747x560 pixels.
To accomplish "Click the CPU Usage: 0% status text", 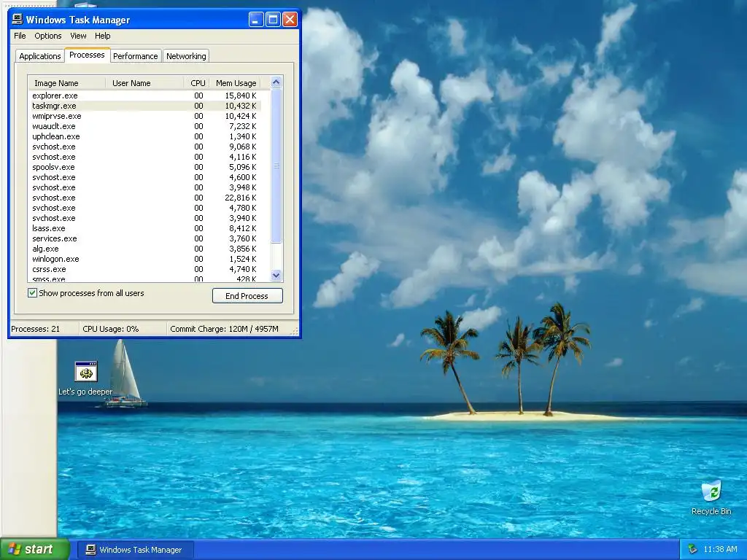I will [x=111, y=329].
